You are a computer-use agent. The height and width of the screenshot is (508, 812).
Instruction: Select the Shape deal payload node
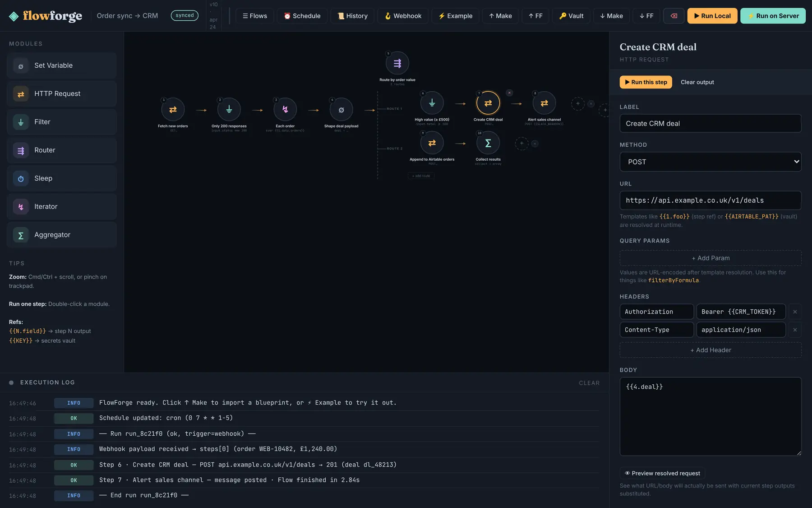(x=341, y=110)
